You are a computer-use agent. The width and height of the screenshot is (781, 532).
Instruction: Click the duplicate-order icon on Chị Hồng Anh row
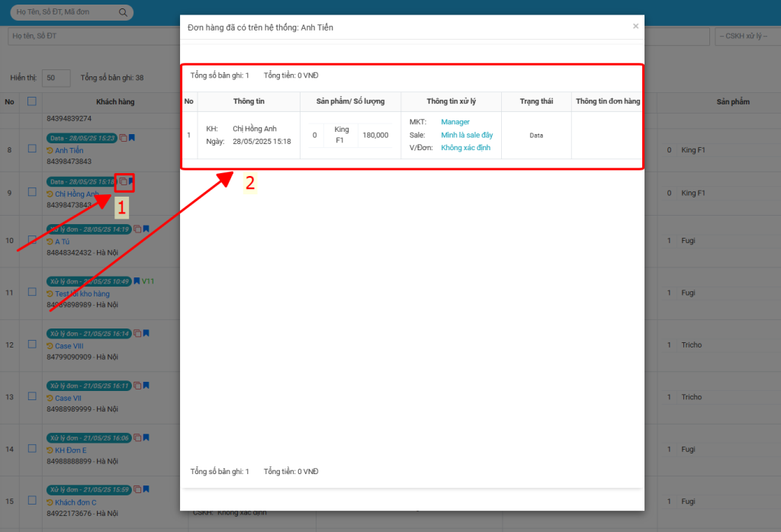(x=123, y=181)
